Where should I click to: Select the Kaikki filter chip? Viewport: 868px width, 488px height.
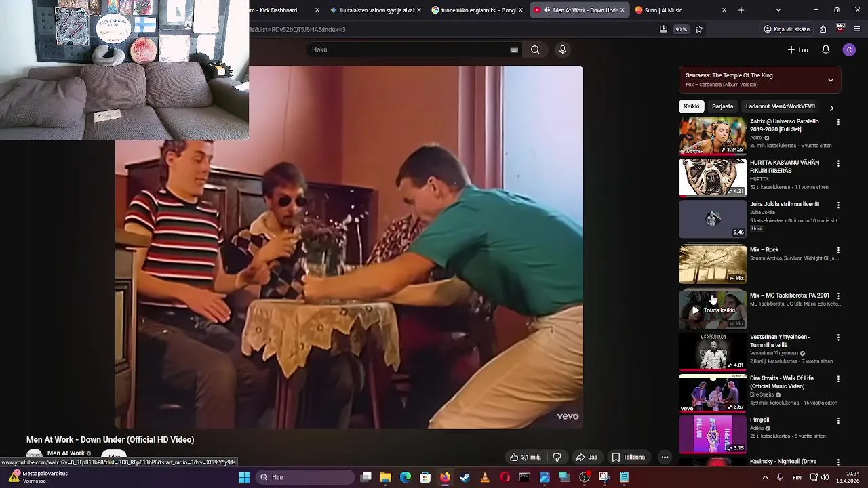pos(691,106)
